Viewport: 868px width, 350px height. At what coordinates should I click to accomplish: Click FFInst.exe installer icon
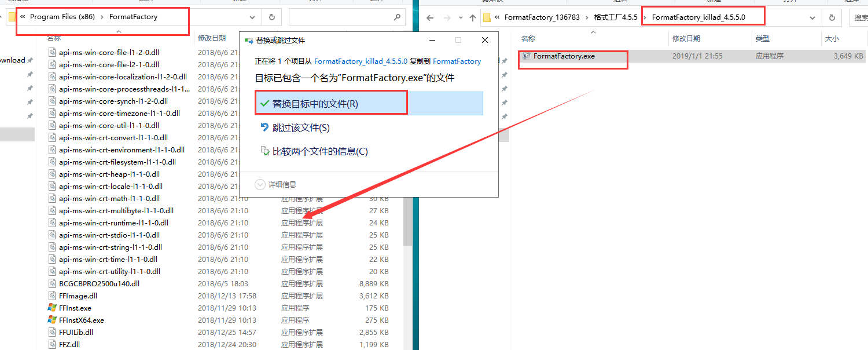tap(52, 308)
